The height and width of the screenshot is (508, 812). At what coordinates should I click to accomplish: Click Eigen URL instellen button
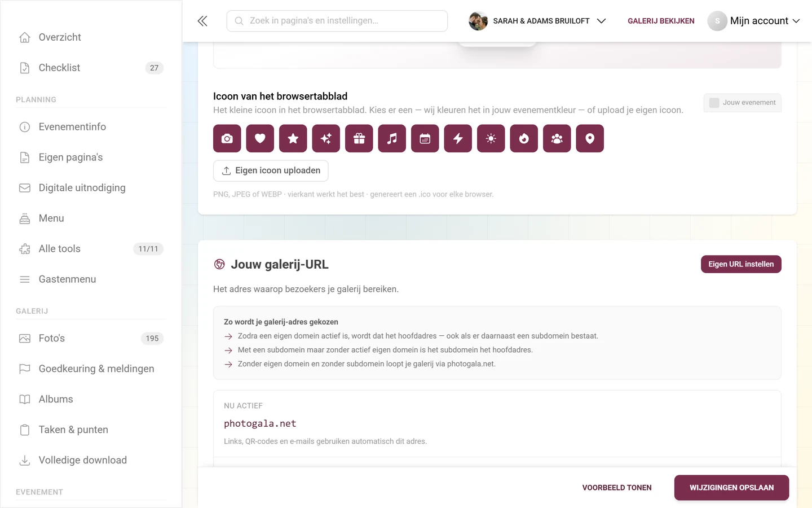click(x=741, y=264)
